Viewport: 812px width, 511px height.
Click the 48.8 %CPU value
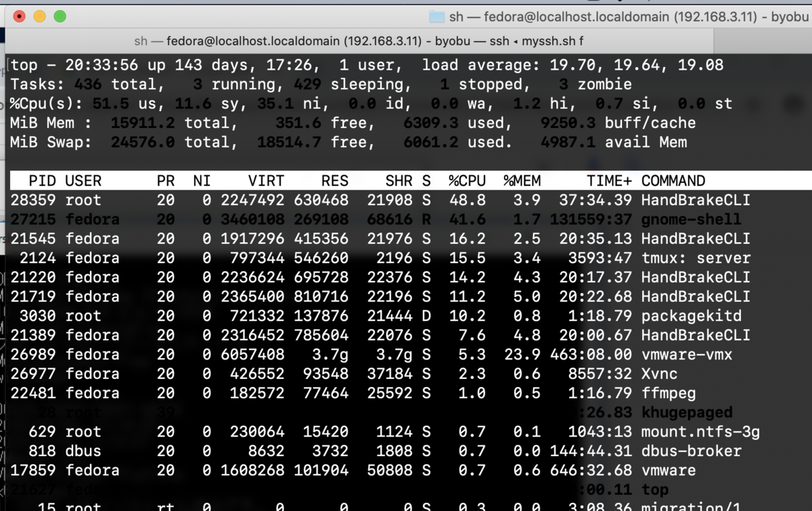pos(468,200)
